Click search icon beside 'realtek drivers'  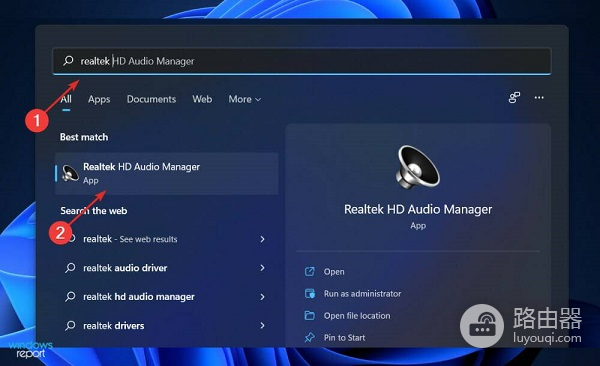(70, 325)
